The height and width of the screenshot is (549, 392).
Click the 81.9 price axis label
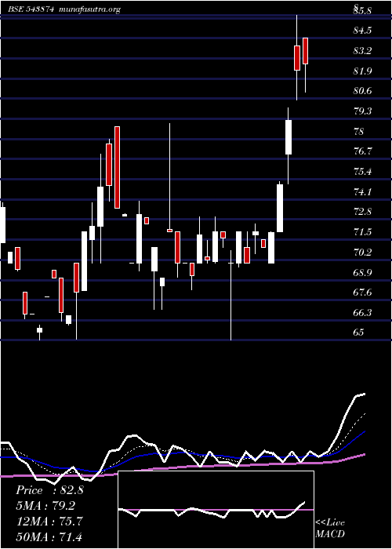(362, 71)
